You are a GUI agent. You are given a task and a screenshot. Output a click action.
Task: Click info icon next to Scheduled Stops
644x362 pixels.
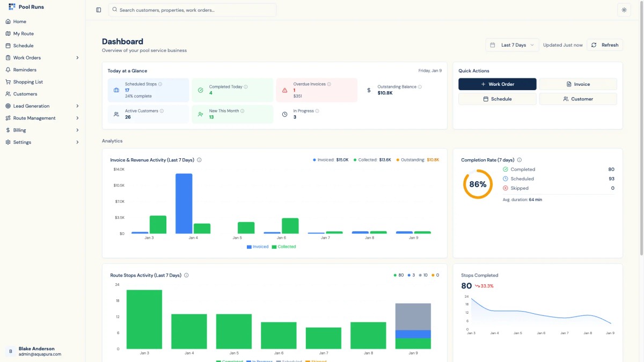[x=160, y=84]
